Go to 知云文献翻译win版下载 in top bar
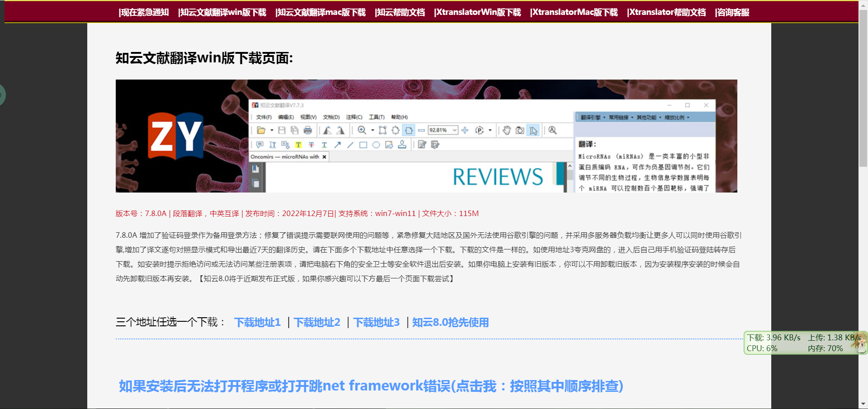 (x=222, y=12)
